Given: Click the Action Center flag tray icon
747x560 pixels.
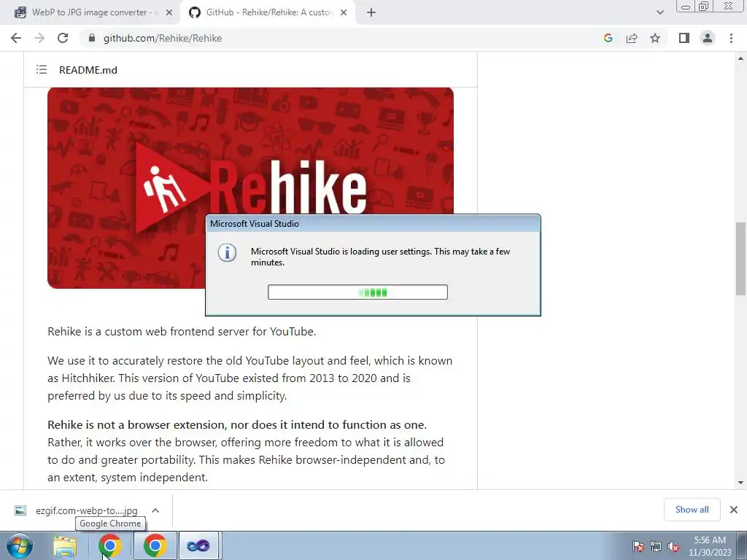Looking at the screenshot, I should (x=638, y=546).
